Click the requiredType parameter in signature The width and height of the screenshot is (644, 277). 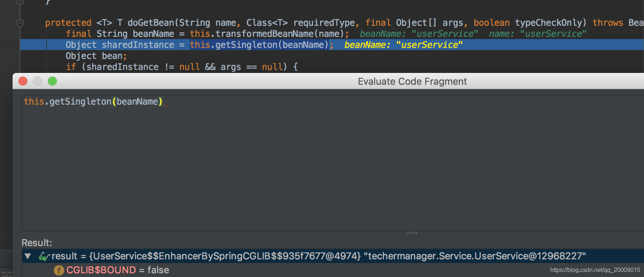pyautogui.click(x=324, y=23)
